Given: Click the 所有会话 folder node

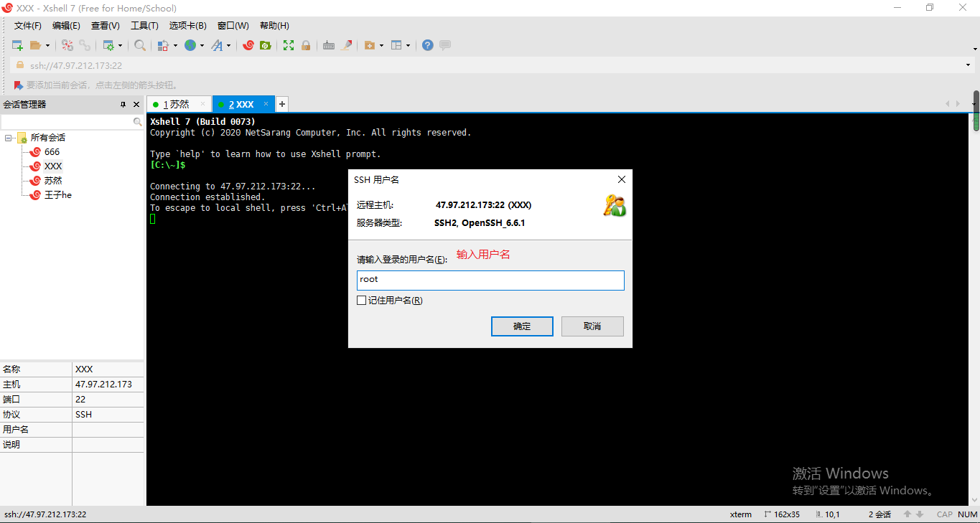Looking at the screenshot, I should [x=47, y=138].
